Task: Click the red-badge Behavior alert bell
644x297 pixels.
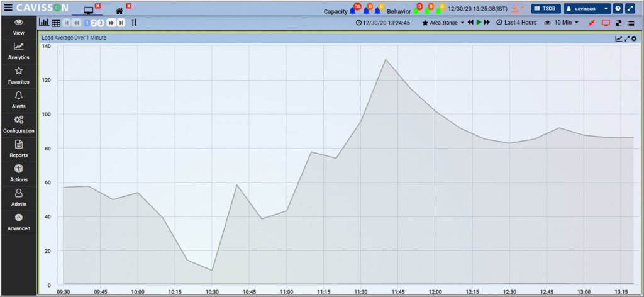Action: tap(416, 10)
